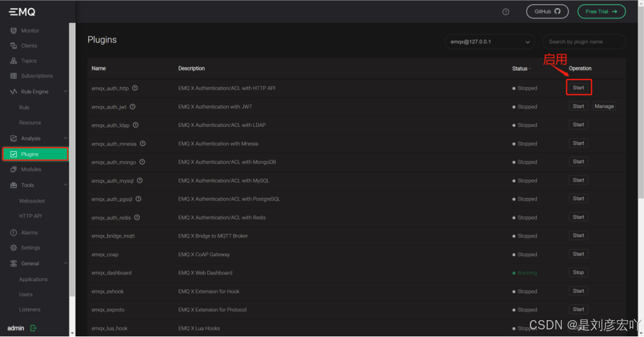644x337 pixels.
Task: Start the emqx_auth_mnesia plugin
Action: (578, 143)
